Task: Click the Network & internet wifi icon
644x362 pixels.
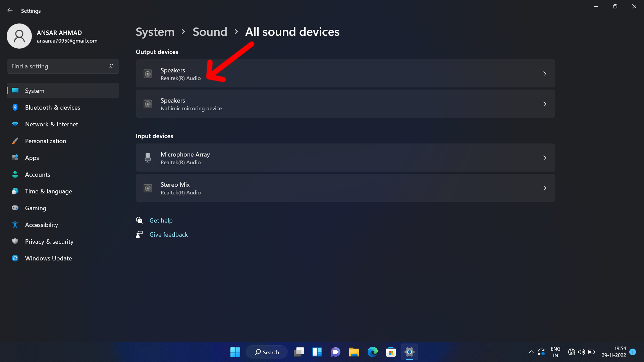Action: click(15, 124)
